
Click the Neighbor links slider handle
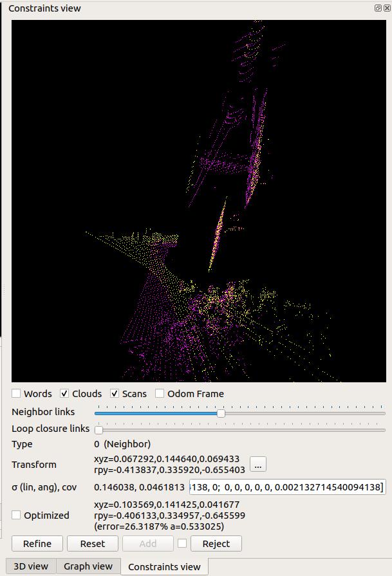(x=221, y=413)
